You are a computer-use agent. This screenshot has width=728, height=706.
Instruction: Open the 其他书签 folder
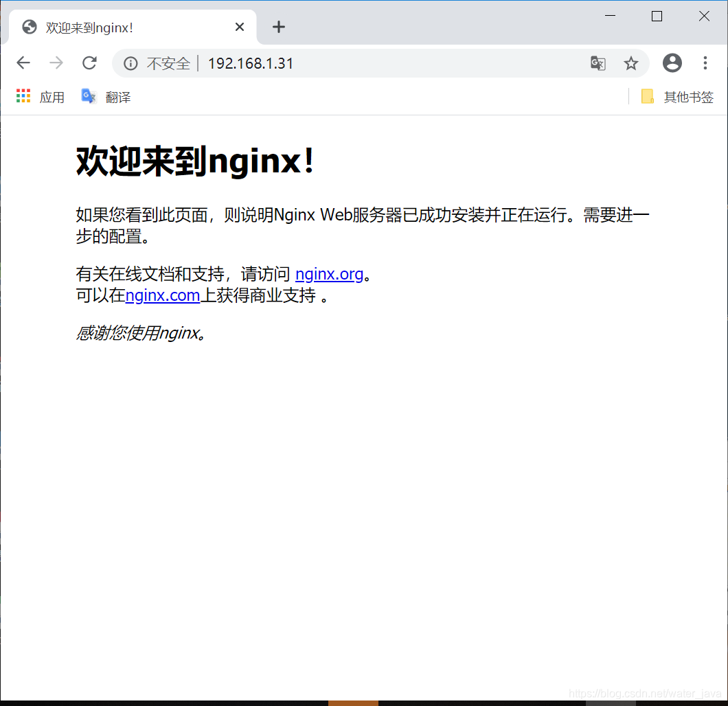pyautogui.click(x=677, y=97)
